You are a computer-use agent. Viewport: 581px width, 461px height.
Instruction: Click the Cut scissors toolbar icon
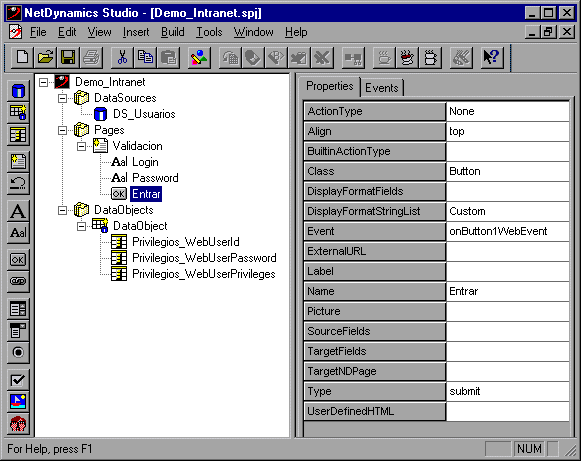122,57
